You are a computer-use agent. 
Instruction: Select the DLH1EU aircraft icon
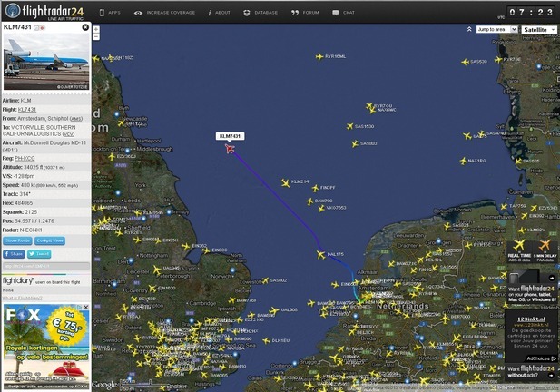pos(267,341)
